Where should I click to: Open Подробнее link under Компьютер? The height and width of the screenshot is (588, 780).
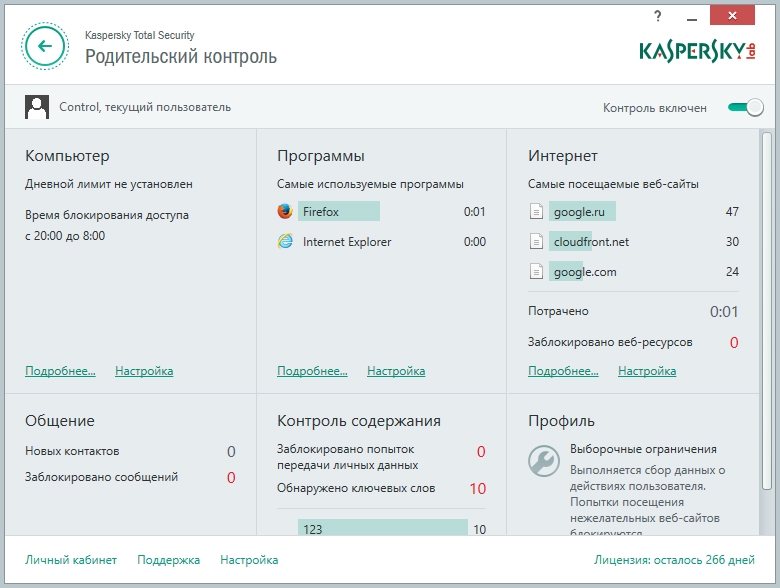tap(60, 371)
